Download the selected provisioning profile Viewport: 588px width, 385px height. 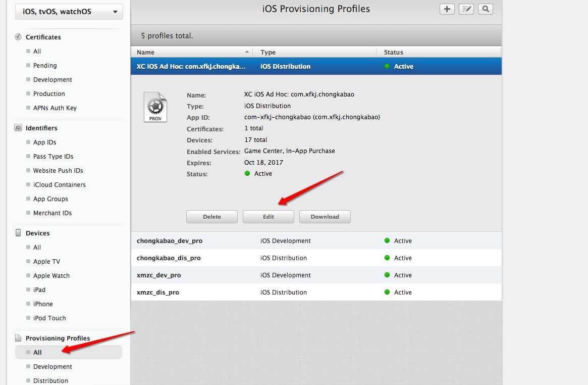[x=325, y=217]
